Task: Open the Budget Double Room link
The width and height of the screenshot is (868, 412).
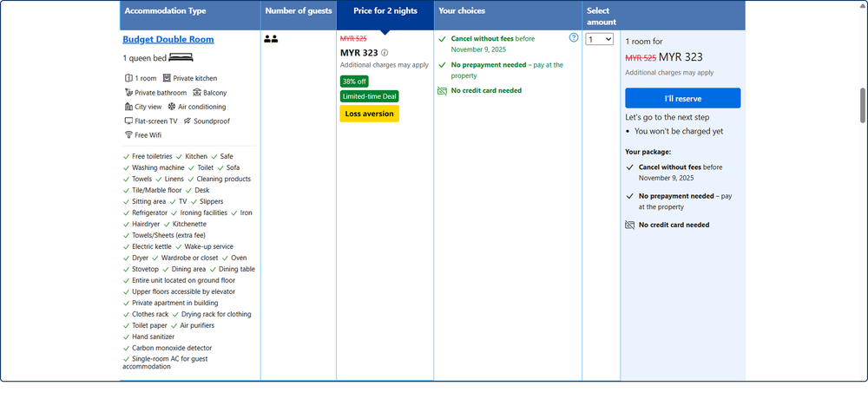Action: tap(168, 39)
